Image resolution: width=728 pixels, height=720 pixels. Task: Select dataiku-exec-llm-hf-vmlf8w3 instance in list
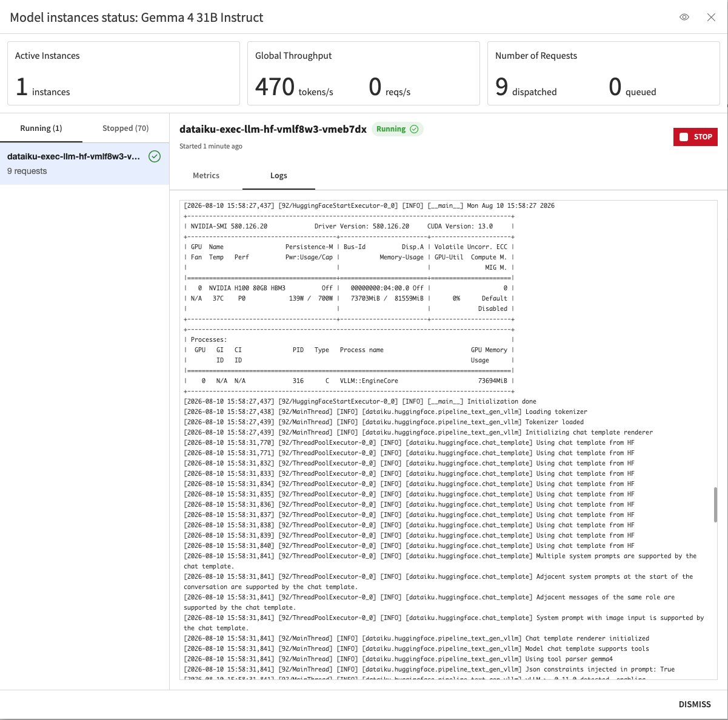click(x=84, y=164)
